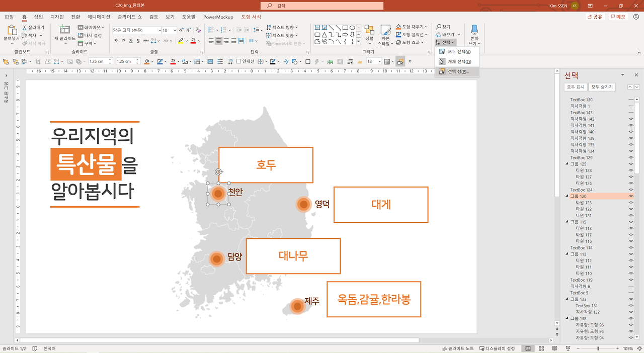This screenshot has height=353, width=644.
Task: Toggle visibility of 그룹 120
Action: [x=631, y=196]
